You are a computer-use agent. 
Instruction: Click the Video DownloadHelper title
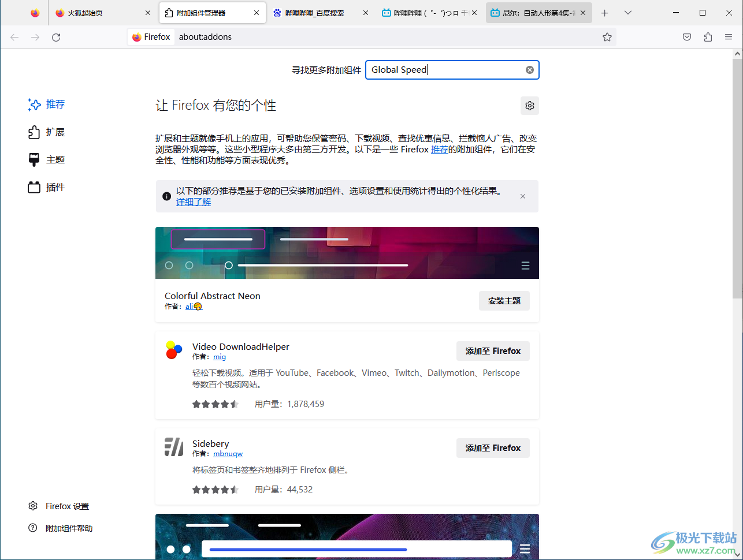coord(241,346)
